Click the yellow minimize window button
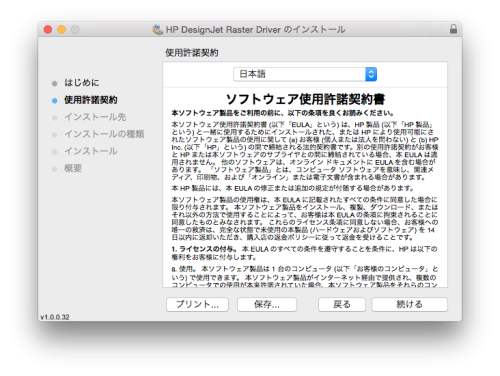The image size is (500, 376). [x=62, y=29]
